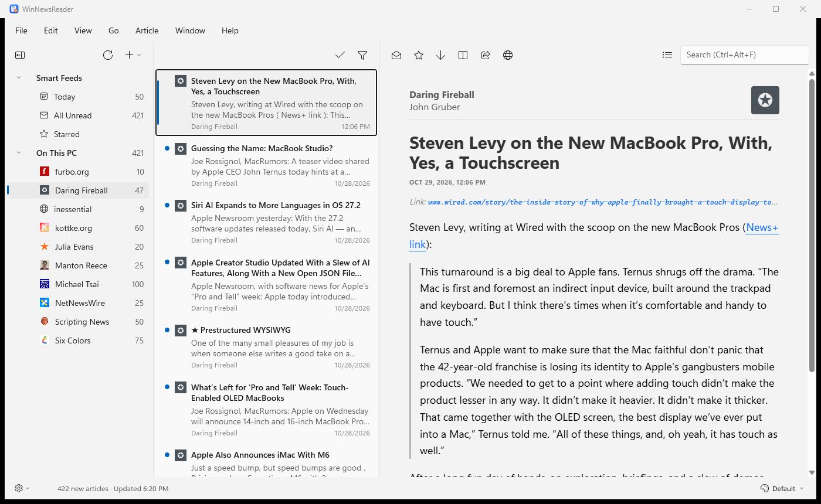This screenshot has height=504, width=821.
Task: Open the Manton Reece feed
Action: (x=78, y=265)
